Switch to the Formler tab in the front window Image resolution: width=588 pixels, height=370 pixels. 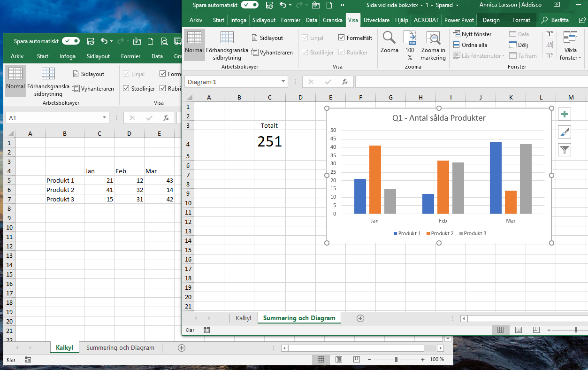point(290,20)
